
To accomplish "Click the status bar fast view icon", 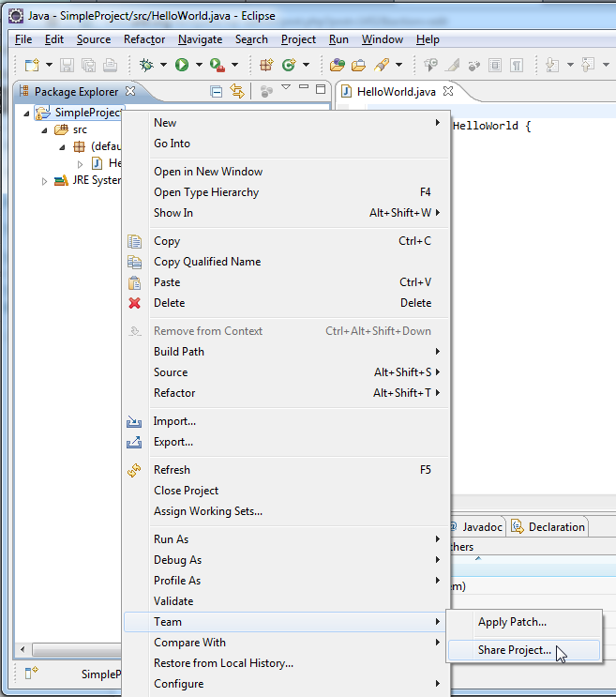I will [x=31, y=674].
